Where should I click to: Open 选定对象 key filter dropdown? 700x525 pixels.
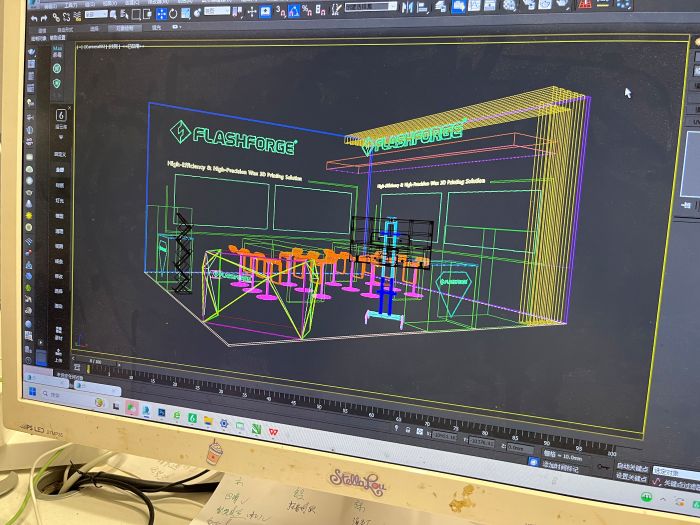pos(676,472)
